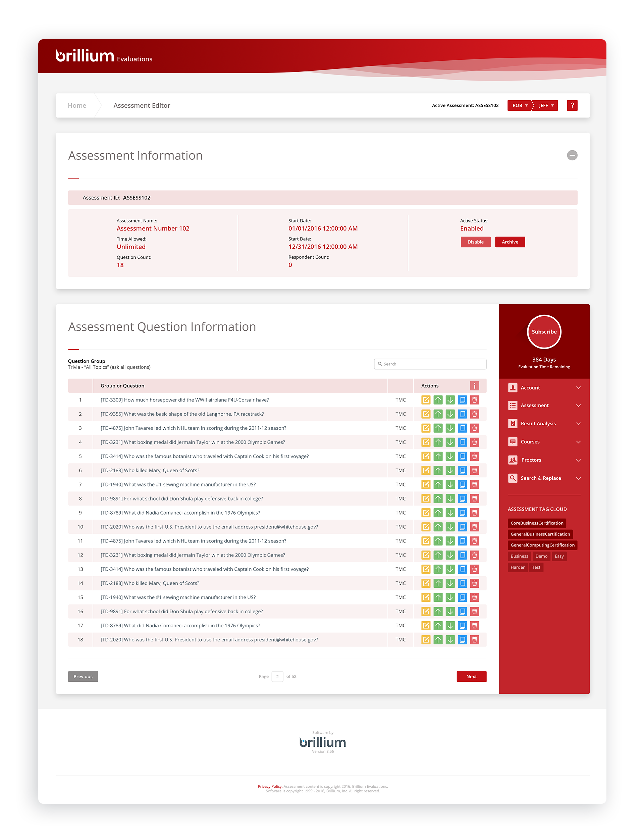Move row 8 Don Shula question down

(450, 498)
